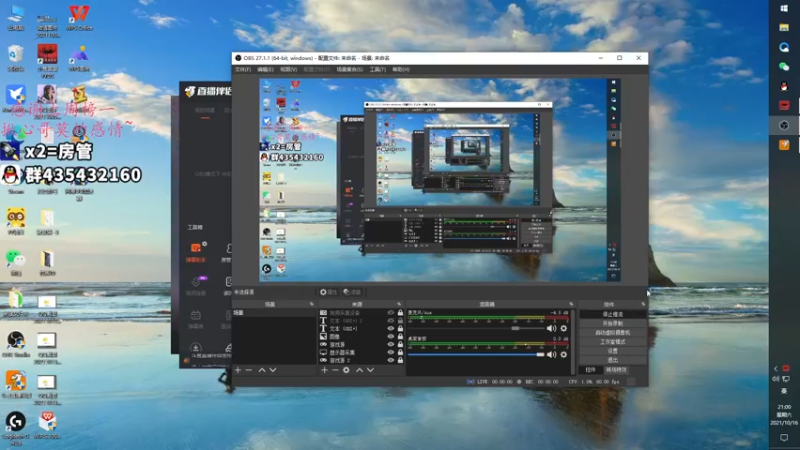Screen dimensions: 800x450
Task: Add a new scene with the plus icon
Action: [238, 370]
